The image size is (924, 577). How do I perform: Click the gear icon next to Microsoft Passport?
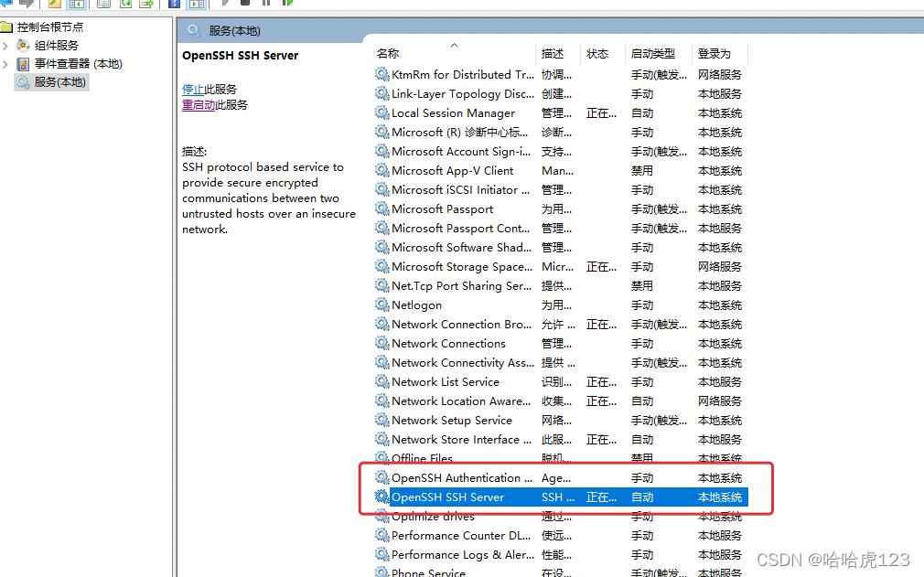point(381,209)
